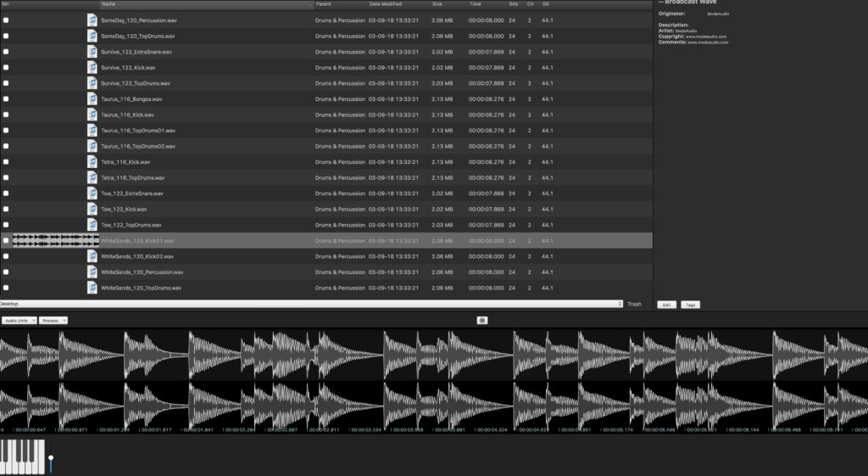Click the 00:00:08.276 time of Taurus_116_Bongos.wav
Viewport: 868px width, 476px height.
coord(486,99)
